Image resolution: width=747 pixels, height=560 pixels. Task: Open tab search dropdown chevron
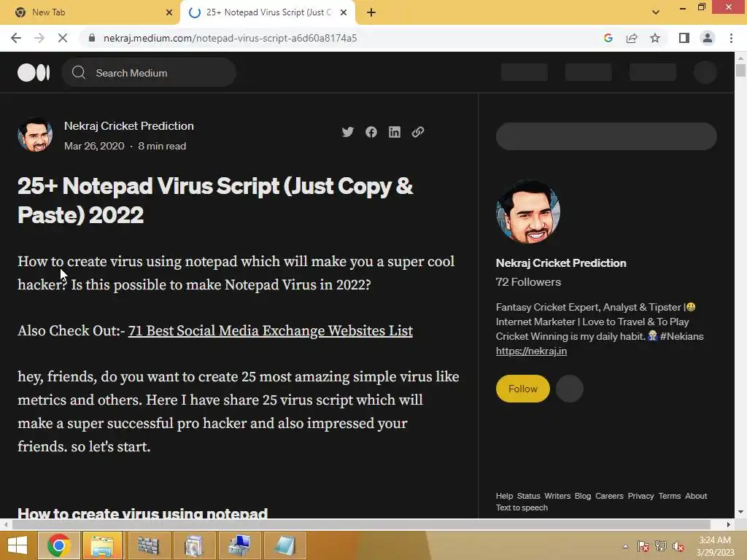point(656,12)
